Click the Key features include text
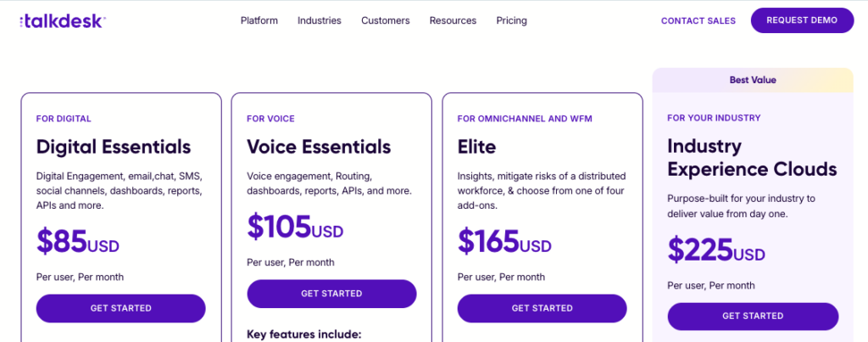Viewport: 868px width, 342px height. click(304, 334)
